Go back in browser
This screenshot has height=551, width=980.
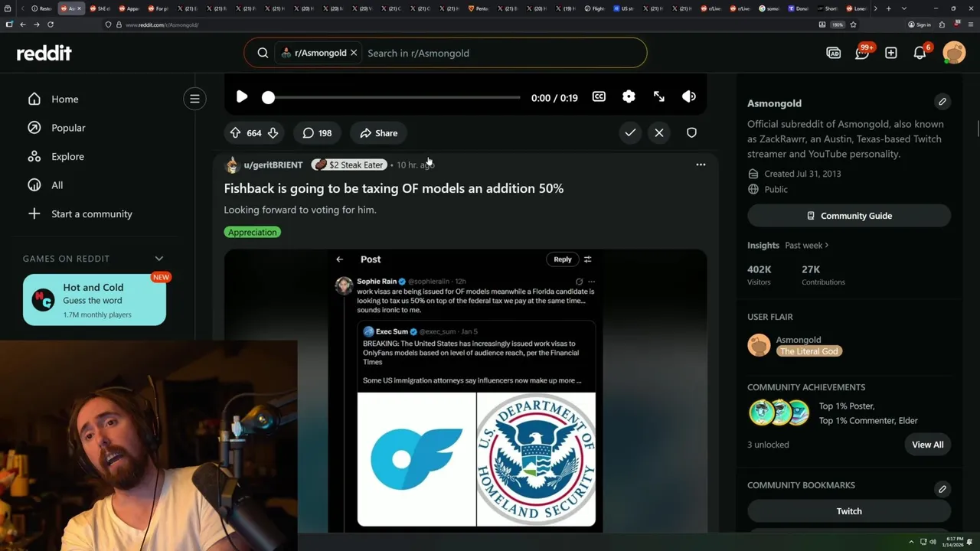point(23,24)
